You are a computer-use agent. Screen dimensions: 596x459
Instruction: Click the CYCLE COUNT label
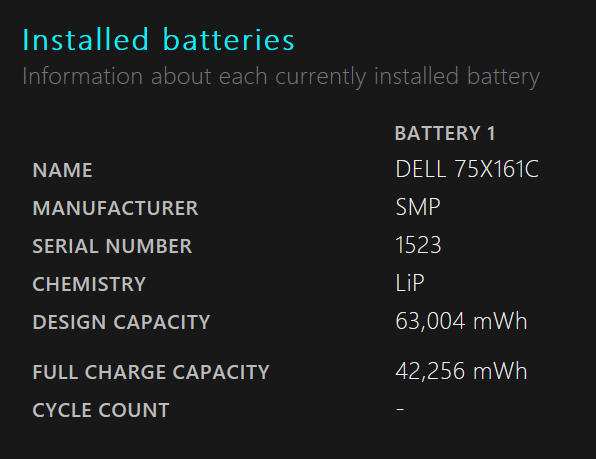(x=101, y=410)
